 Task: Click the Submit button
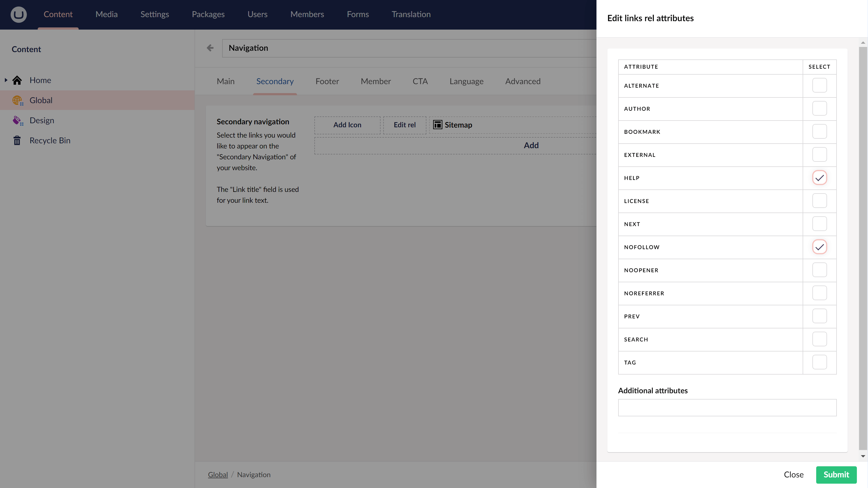click(836, 474)
